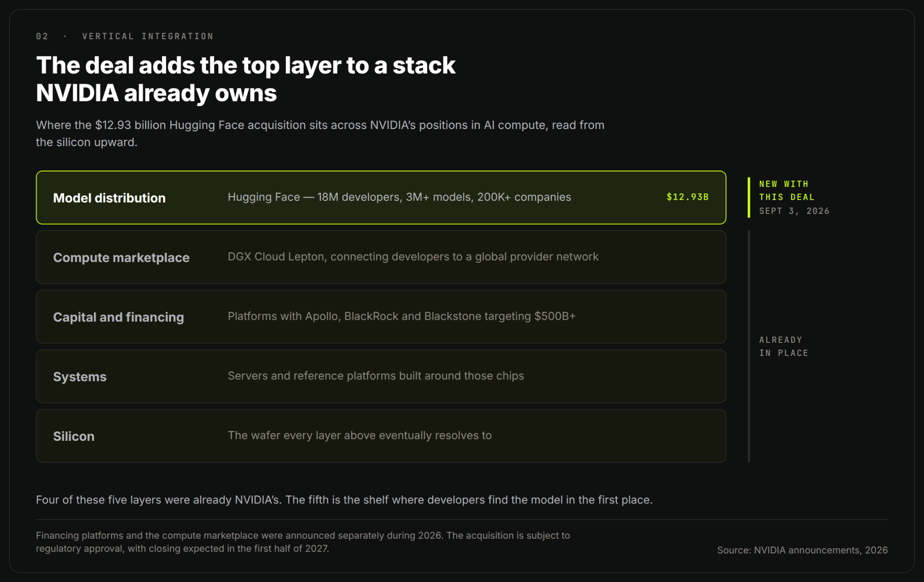Select the 'Systems' layer title
This screenshot has width=924, height=582.
pos(80,377)
